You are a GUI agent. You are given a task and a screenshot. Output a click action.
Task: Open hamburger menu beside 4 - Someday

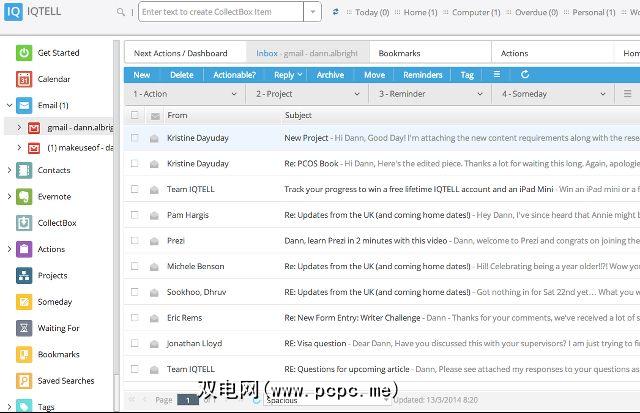627,94
